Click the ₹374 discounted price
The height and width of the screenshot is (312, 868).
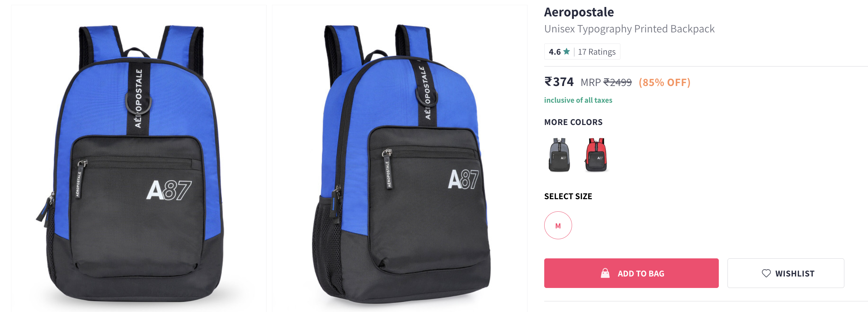coord(559,82)
